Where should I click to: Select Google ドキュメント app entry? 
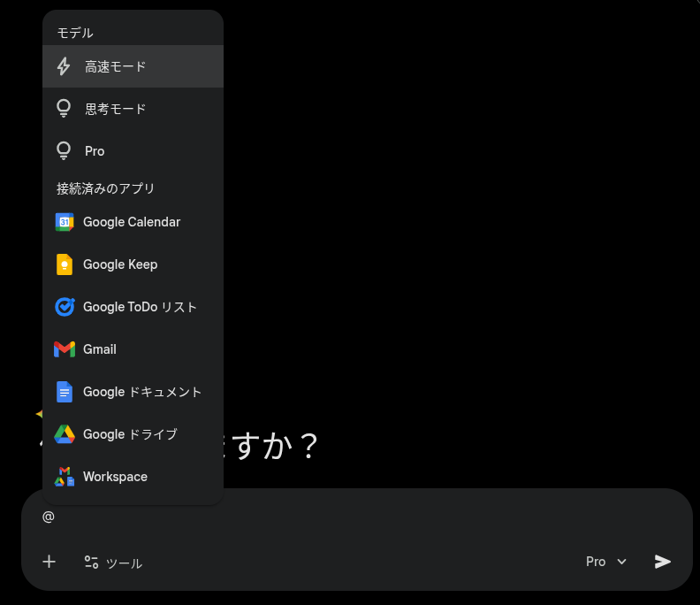coord(141,392)
